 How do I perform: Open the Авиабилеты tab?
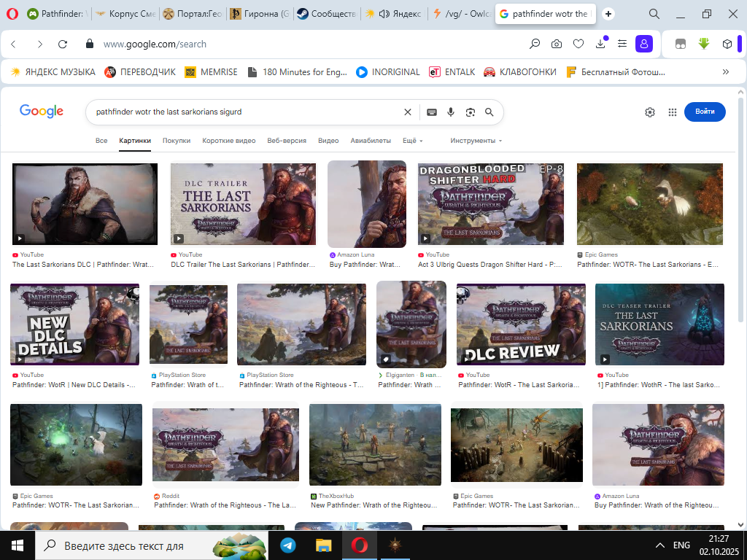[x=371, y=141]
